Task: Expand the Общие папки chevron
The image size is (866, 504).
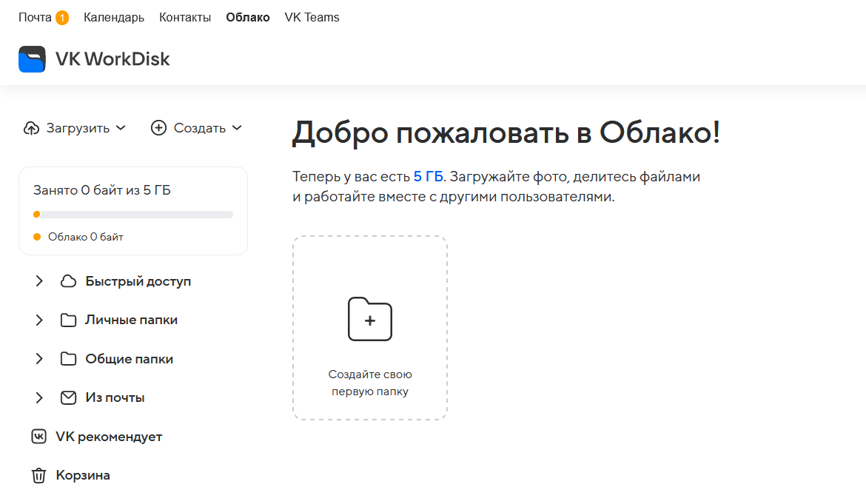Action: (39, 359)
